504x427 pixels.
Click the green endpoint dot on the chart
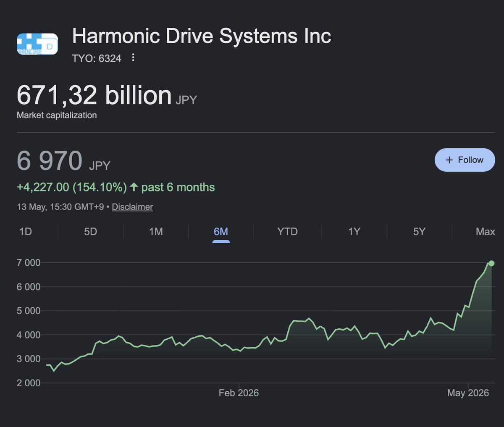click(x=491, y=263)
